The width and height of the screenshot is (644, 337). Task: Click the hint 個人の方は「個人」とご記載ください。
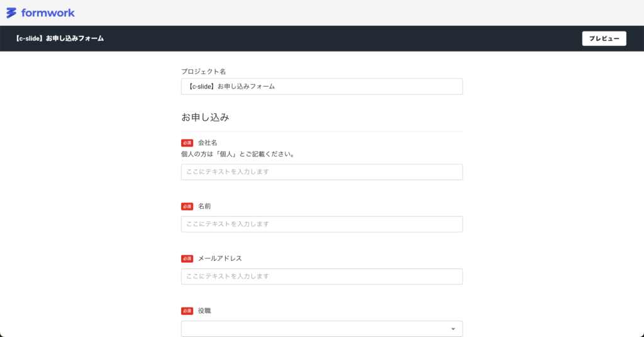238,154
